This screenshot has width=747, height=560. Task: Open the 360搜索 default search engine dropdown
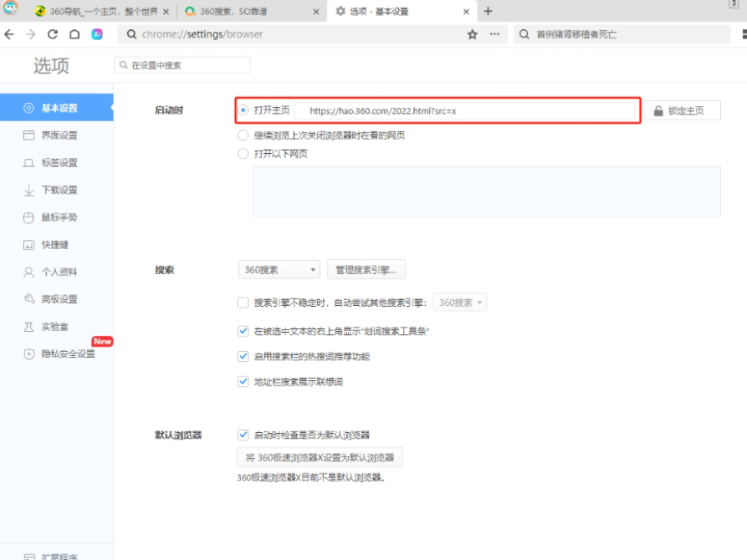pyautogui.click(x=279, y=269)
